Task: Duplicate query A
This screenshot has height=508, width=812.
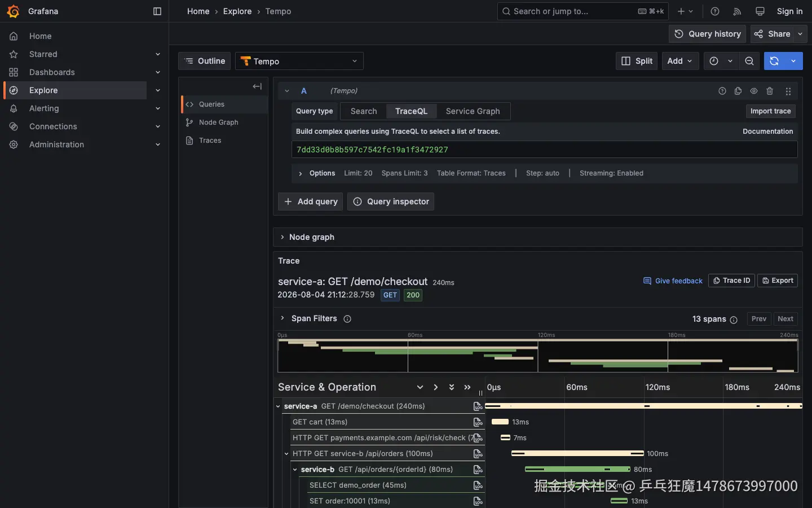Action: coord(738,91)
